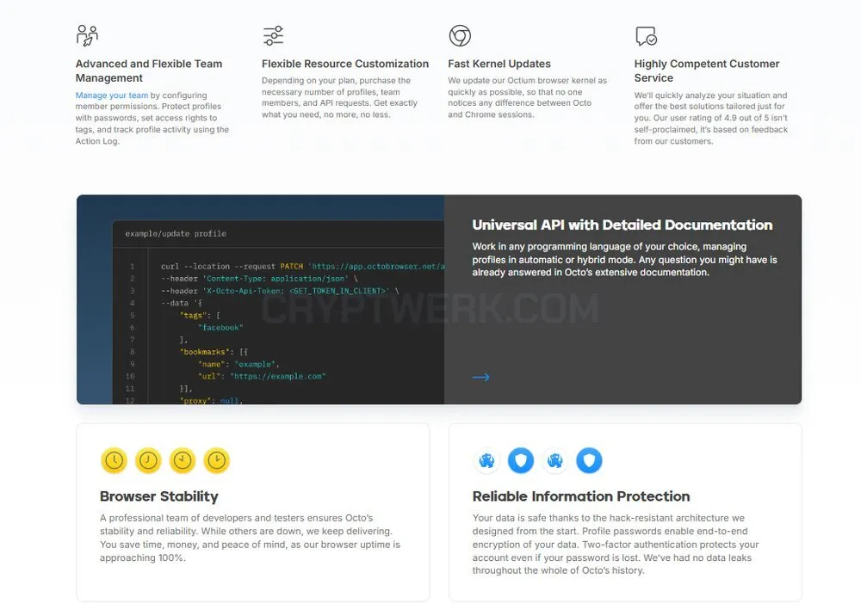Click the blue arrow in API card
Image resolution: width=861 pixels, height=616 pixels.
click(480, 377)
